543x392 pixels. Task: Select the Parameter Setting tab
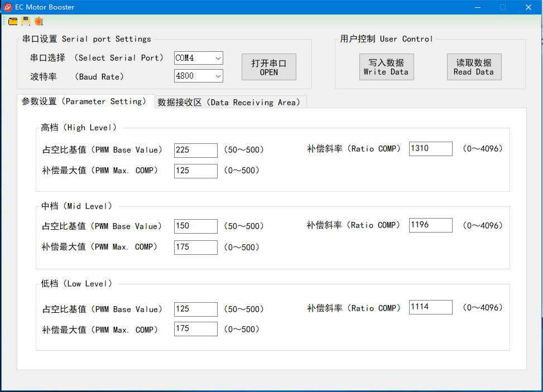point(85,101)
